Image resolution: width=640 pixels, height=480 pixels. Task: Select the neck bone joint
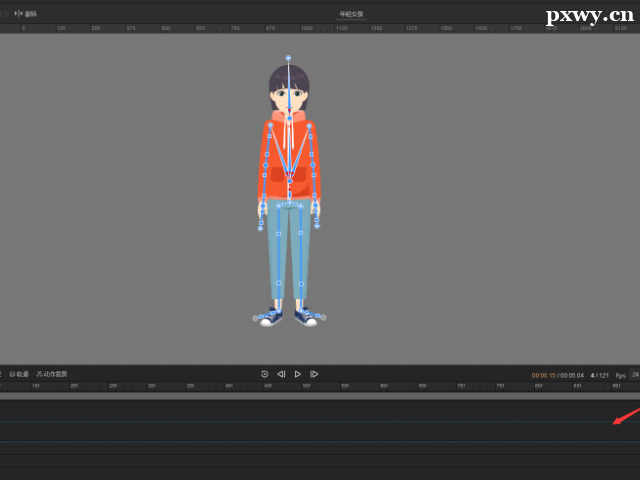point(289,119)
